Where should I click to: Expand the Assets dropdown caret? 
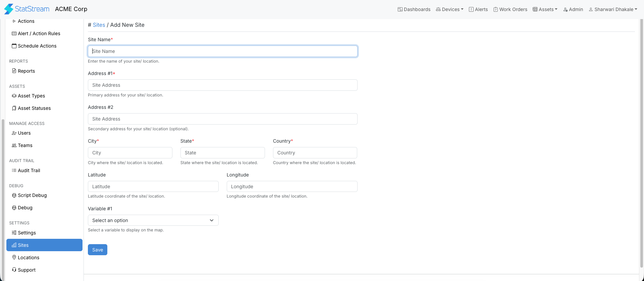click(x=556, y=9)
